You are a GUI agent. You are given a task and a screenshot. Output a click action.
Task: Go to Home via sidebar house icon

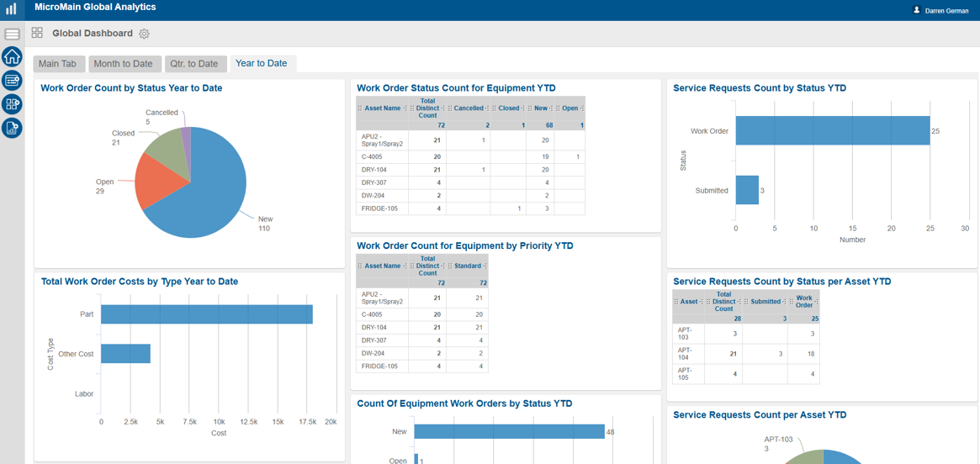tap(13, 57)
